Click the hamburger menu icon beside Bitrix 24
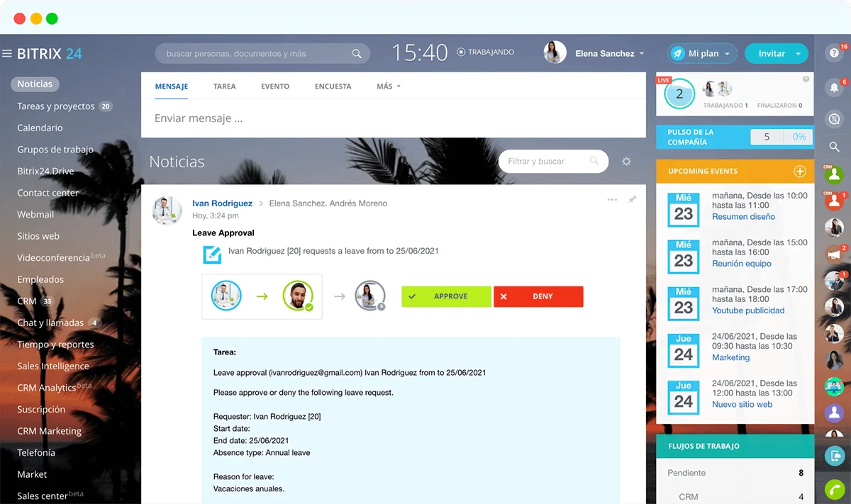Image resolution: width=851 pixels, height=504 pixels. tap(7, 54)
